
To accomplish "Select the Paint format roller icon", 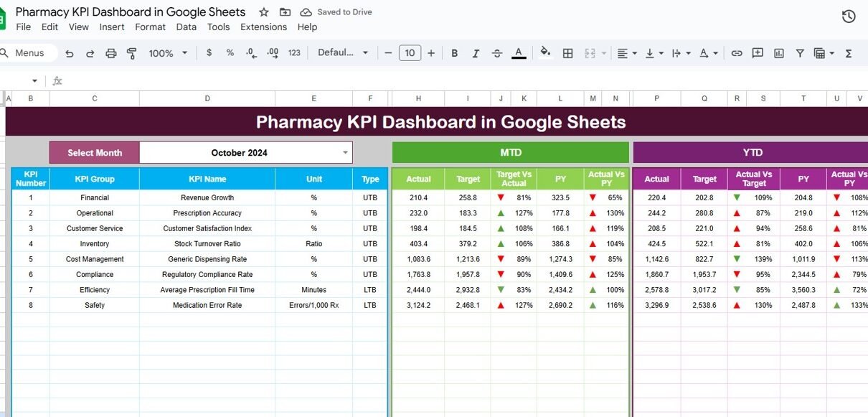I will coord(131,53).
